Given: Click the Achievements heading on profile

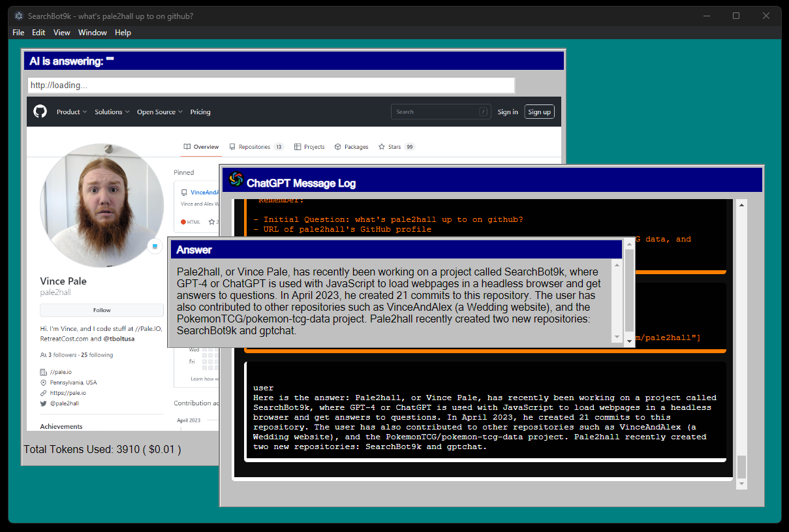Looking at the screenshot, I should [61, 426].
